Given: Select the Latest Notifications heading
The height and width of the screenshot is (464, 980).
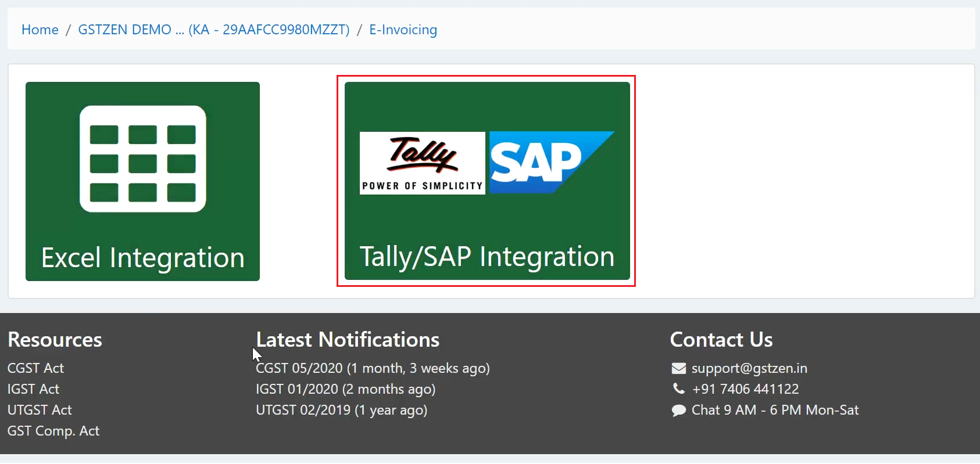Looking at the screenshot, I should pyautogui.click(x=348, y=340).
